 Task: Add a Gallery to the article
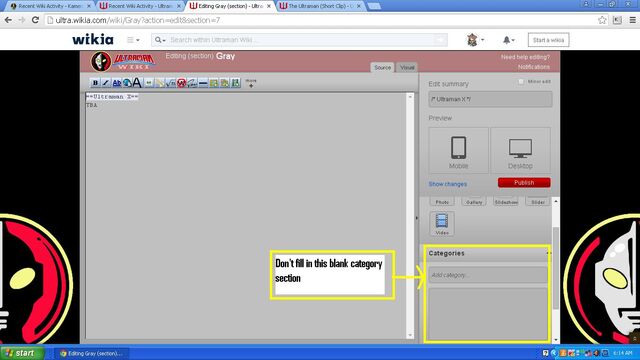point(474,202)
